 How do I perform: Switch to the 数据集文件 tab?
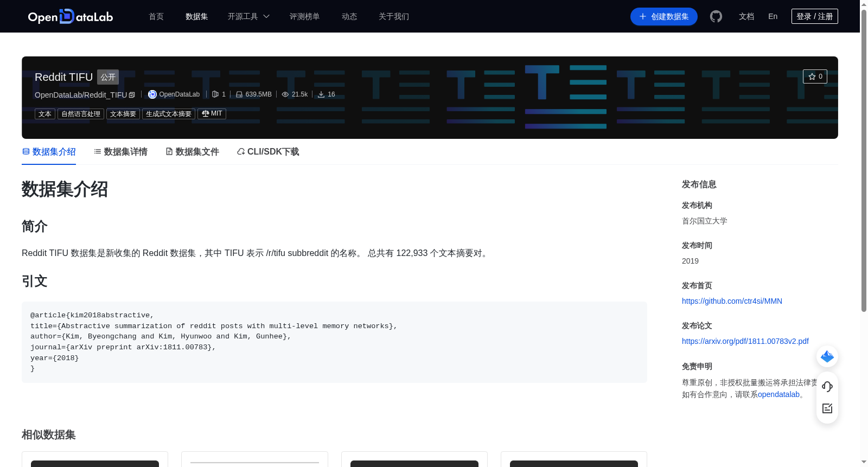pyautogui.click(x=192, y=152)
